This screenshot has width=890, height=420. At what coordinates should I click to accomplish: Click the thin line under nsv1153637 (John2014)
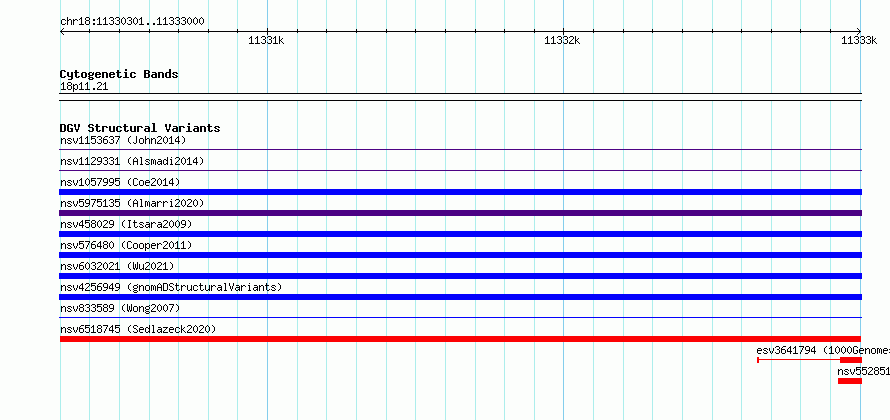tap(460, 150)
